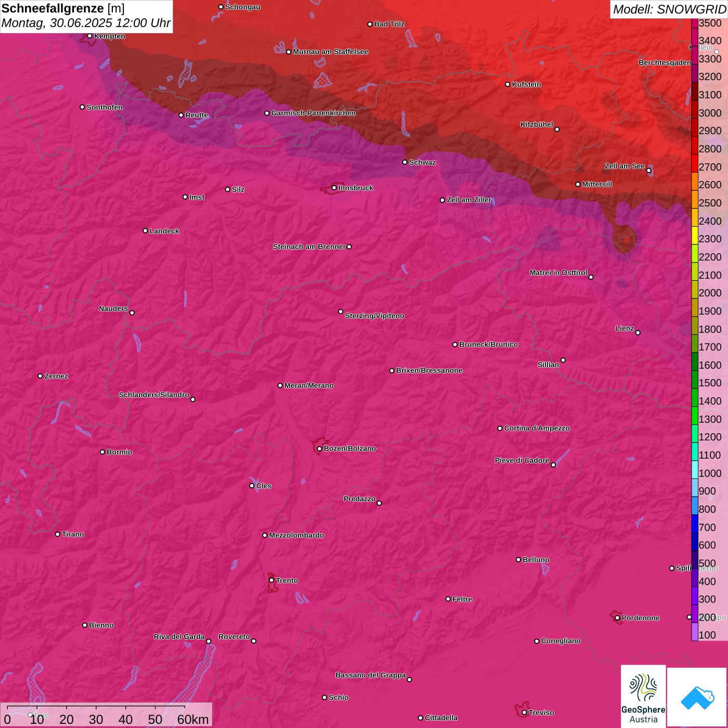Image resolution: width=728 pixels, height=728 pixels.
Task: Click the Landeck location dot
Action: click(145, 231)
